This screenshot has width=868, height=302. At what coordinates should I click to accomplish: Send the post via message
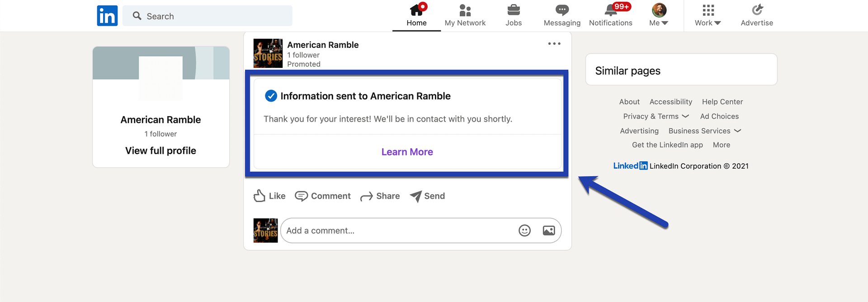click(x=427, y=196)
